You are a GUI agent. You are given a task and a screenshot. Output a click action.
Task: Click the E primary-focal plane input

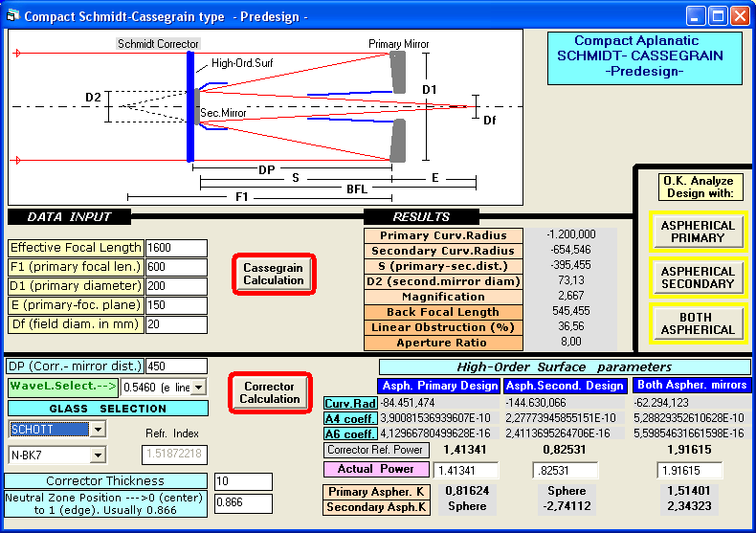pos(176,305)
